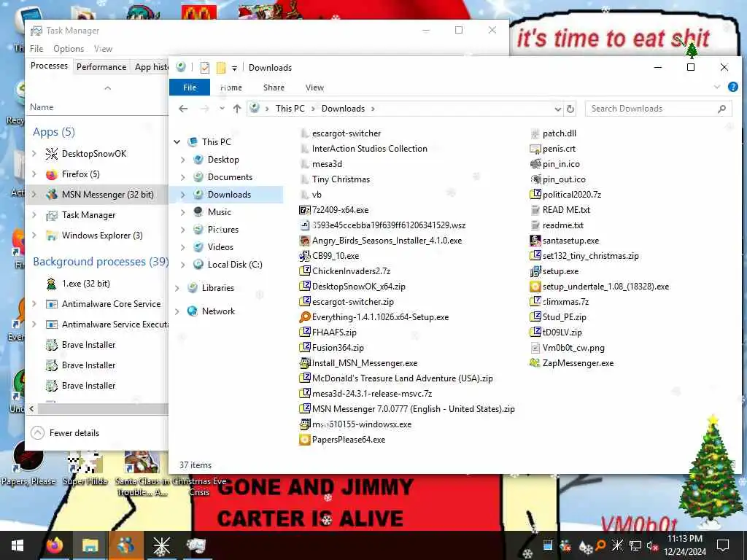Click Task Manager horizontal scrollbar
The height and width of the screenshot is (560, 747).
coord(102,409)
